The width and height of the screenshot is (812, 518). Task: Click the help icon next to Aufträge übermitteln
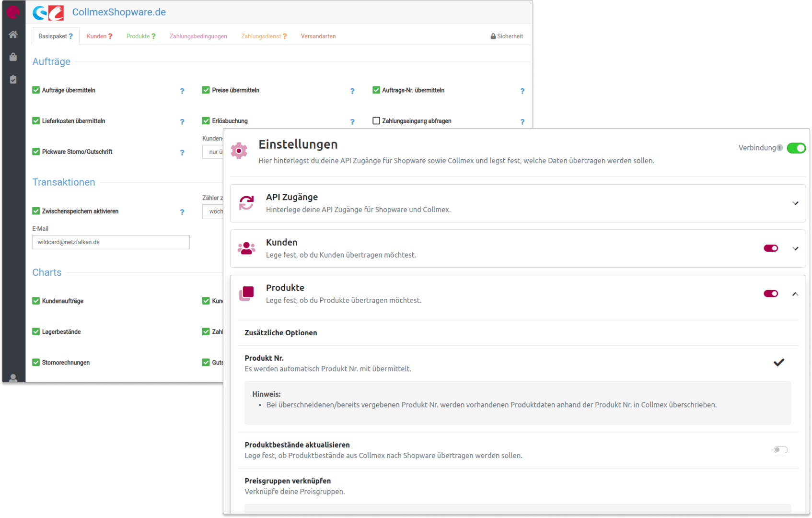(x=182, y=91)
